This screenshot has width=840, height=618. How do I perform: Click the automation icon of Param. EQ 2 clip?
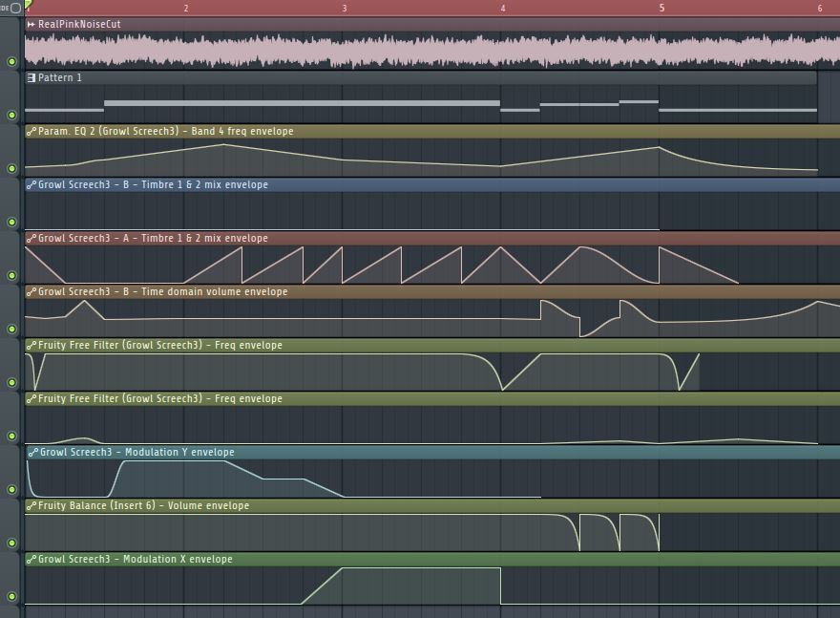click(31, 131)
